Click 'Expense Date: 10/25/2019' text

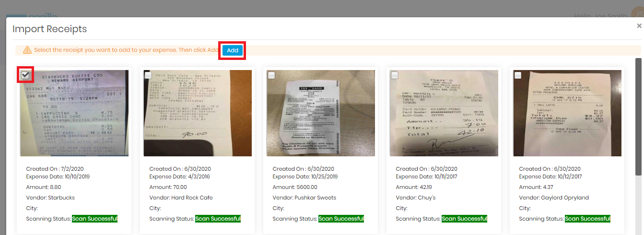304,176
